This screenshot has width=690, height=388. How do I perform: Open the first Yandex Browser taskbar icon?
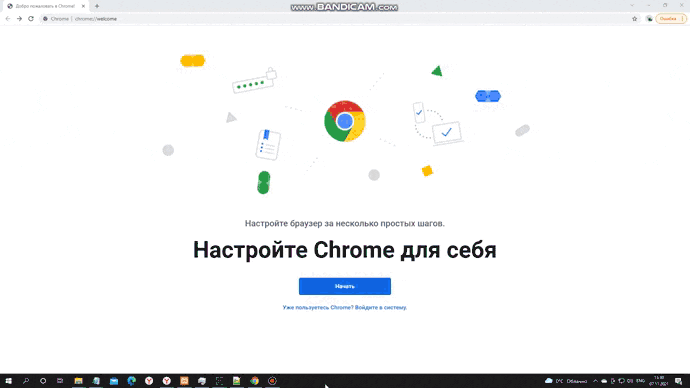click(x=149, y=381)
